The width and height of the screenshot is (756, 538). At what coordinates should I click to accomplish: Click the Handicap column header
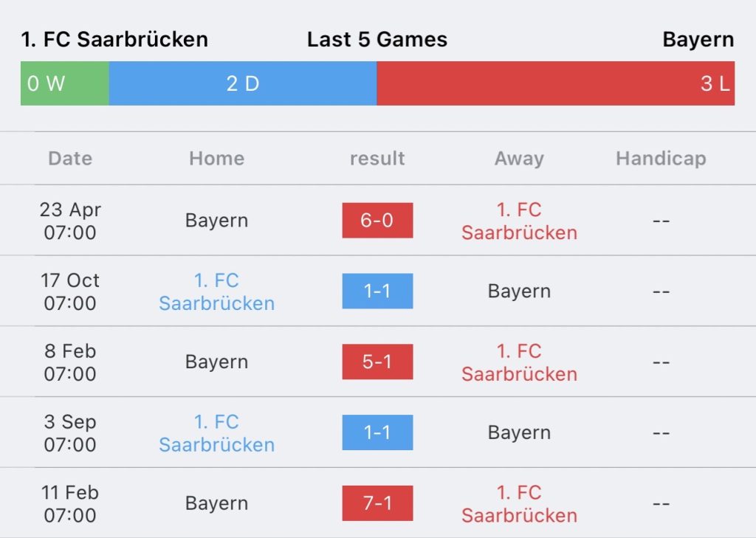[x=661, y=159]
